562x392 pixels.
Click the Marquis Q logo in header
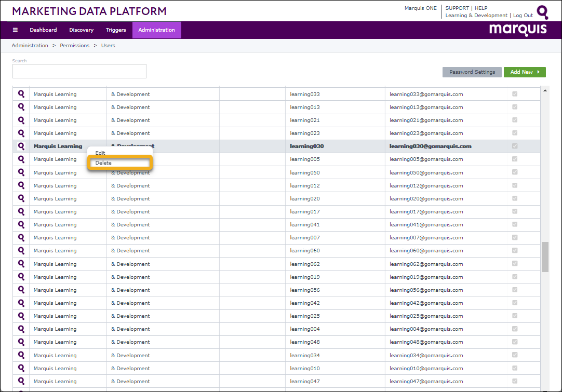click(x=542, y=12)
